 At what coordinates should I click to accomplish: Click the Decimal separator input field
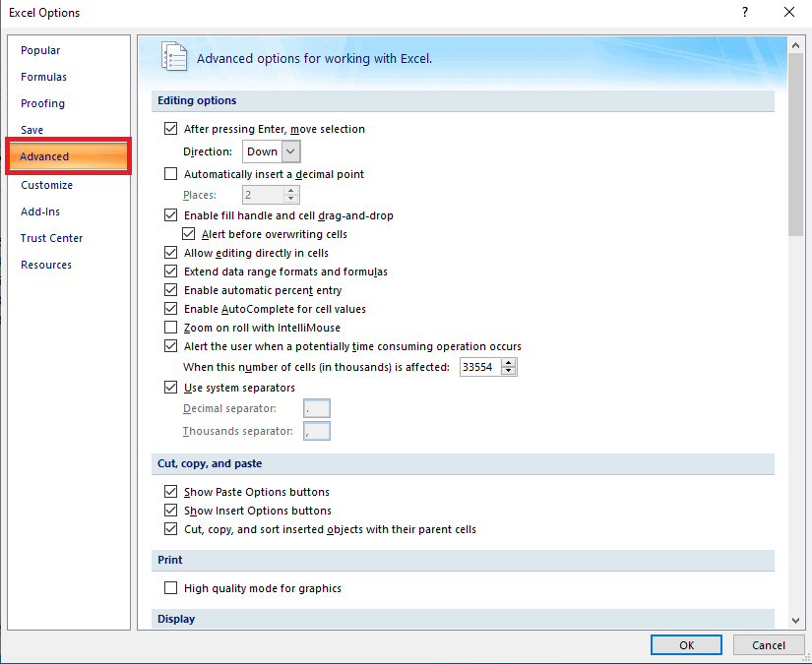[317, 408]
